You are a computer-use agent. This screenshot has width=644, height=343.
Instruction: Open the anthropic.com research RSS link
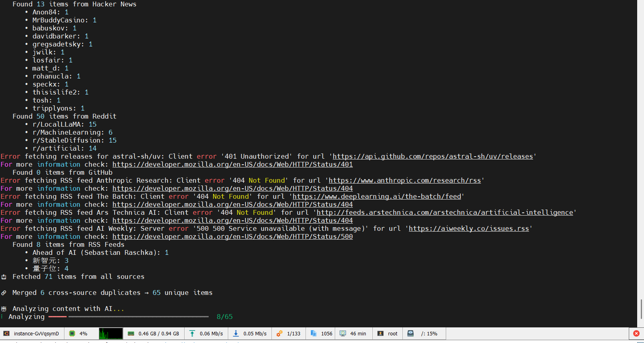(405, 180)
